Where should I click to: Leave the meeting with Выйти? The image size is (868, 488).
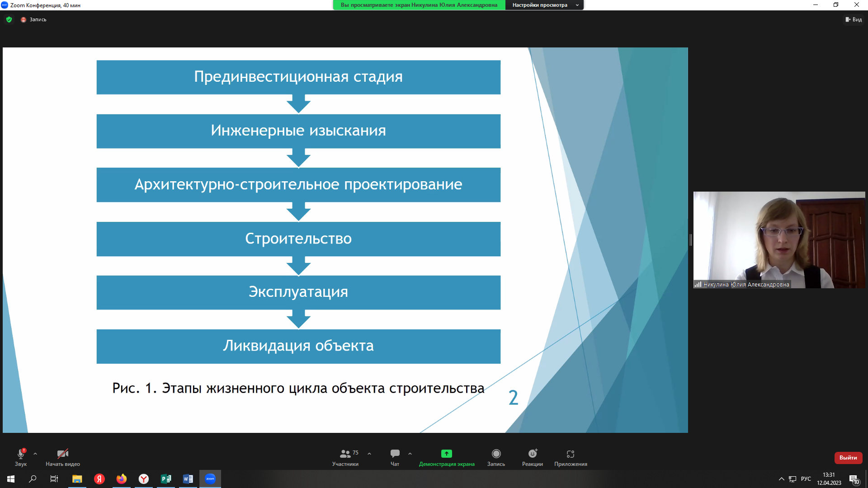tap(848, 457)
